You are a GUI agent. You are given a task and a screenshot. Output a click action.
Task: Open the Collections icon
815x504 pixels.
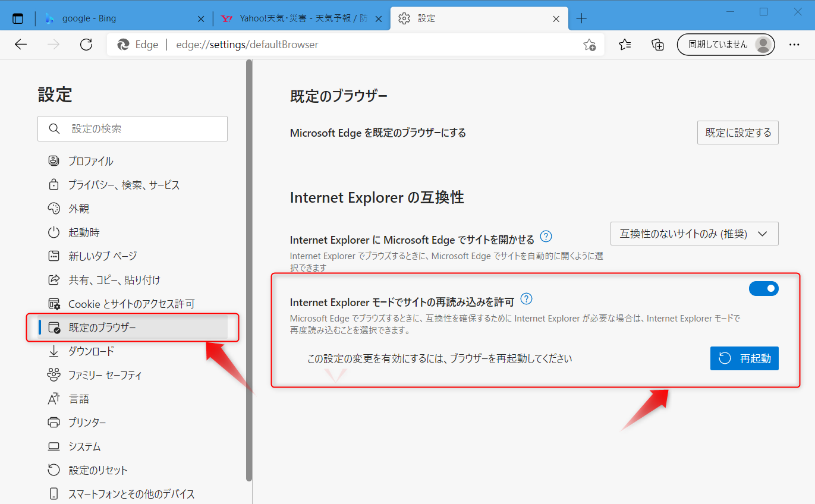(657, 45)
